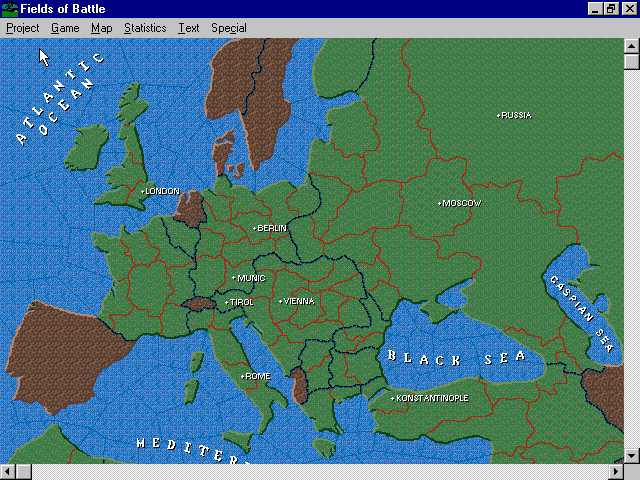Open the Project menu
This screenshot has height=480, width=640.
point(22,28)
